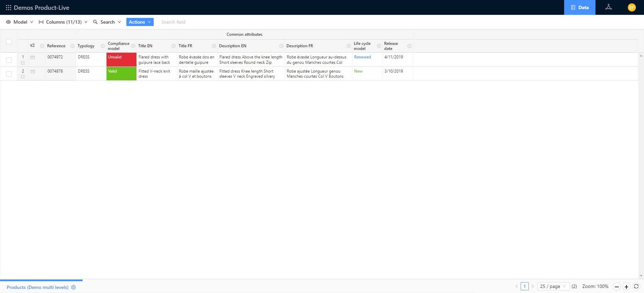Open row 2 detail via export icon

point(23,77)
